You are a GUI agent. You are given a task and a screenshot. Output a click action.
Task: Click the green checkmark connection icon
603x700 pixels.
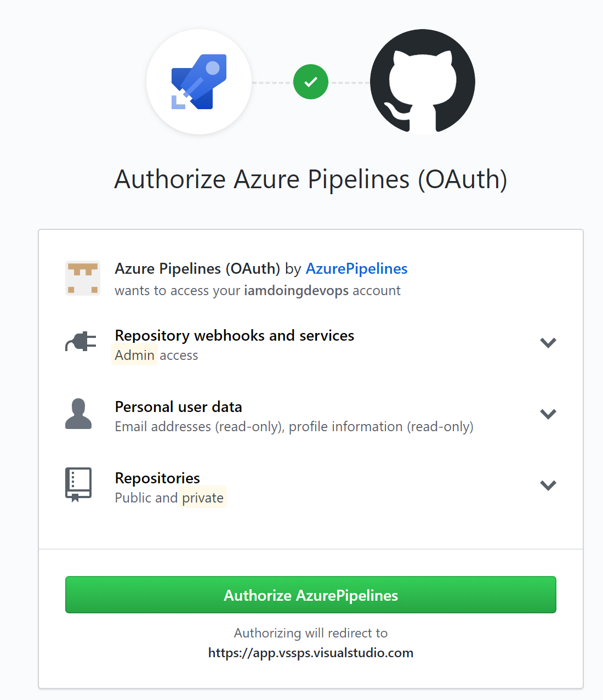(x=310, y=81)
